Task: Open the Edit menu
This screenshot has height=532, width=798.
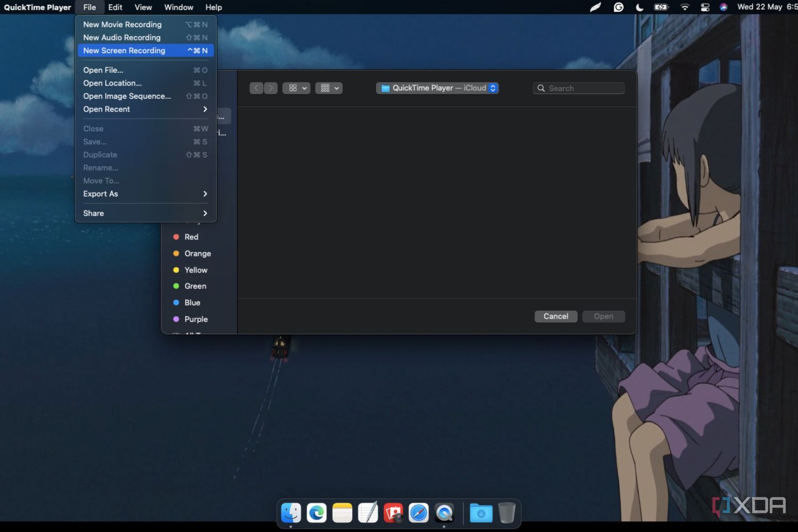Action: 115,7
